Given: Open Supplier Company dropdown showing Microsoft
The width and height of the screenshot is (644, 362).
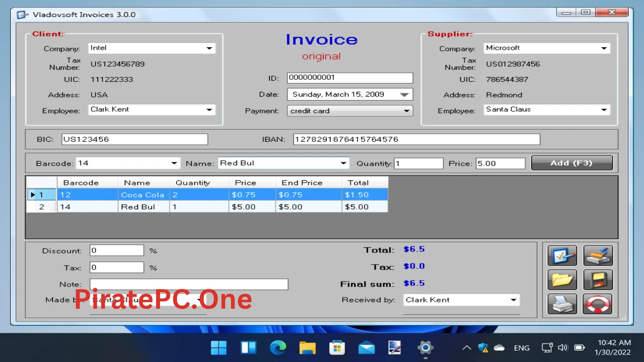Looking at the screenshot, I should 604,48.
